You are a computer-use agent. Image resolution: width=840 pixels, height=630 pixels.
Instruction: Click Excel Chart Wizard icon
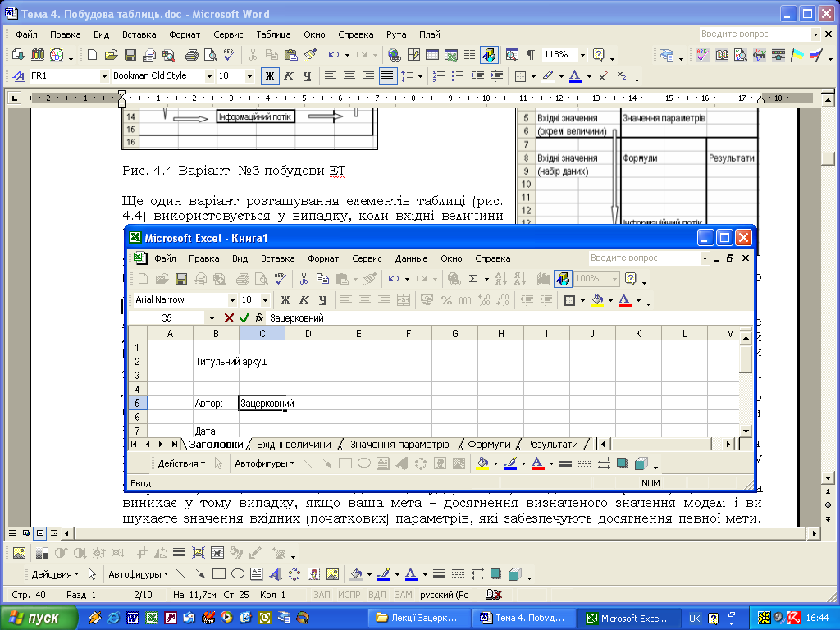(544, 279)
